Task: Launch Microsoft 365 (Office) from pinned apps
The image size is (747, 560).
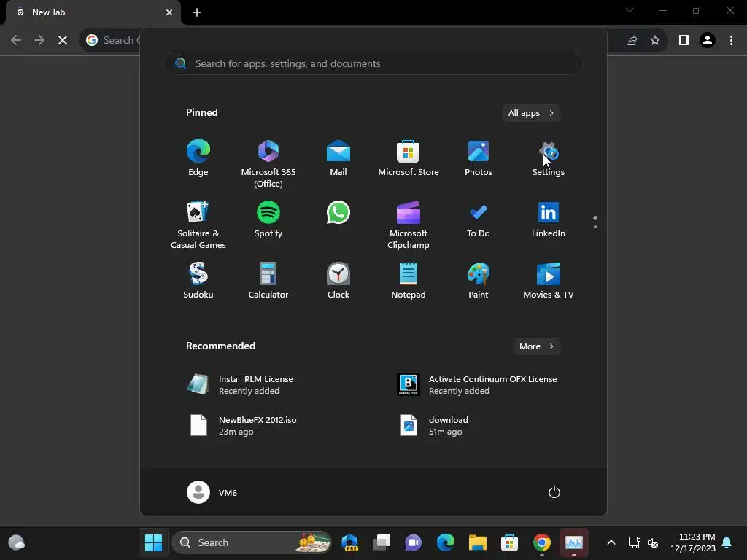Action: tap(268, 163)
